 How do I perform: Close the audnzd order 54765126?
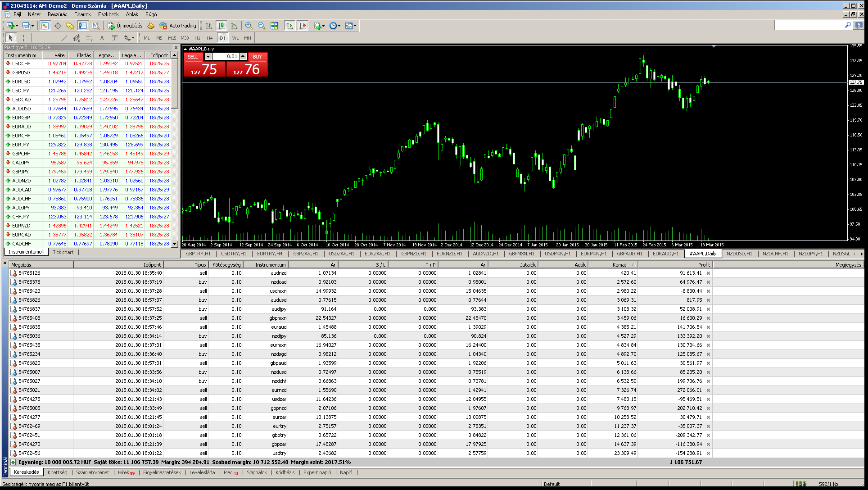click(x=708, y=273)
